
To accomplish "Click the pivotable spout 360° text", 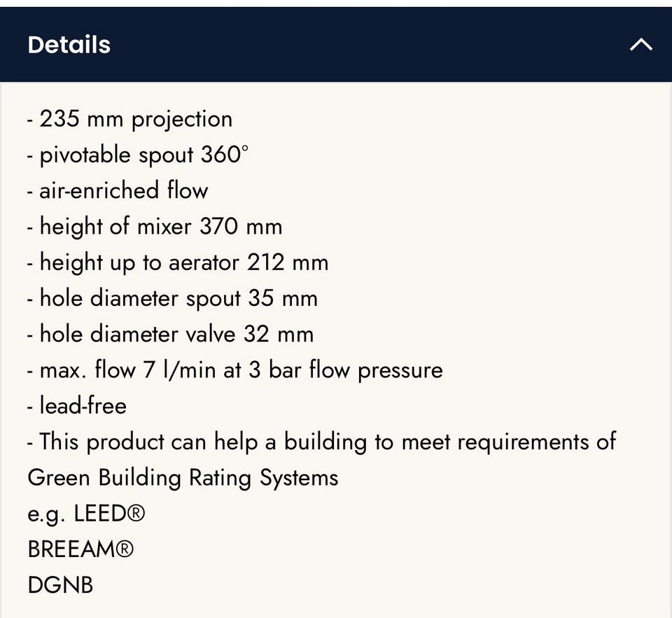I will (x=138, y=155).
